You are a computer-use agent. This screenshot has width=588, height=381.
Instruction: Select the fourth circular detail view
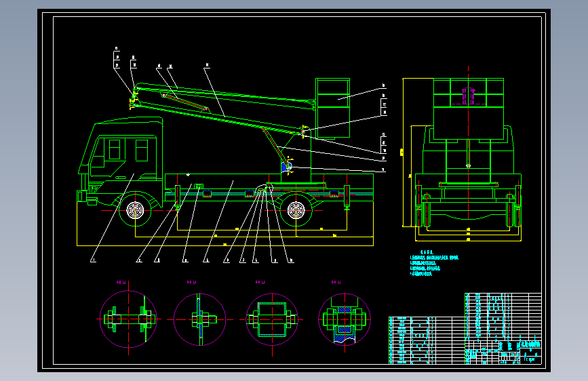345,319
